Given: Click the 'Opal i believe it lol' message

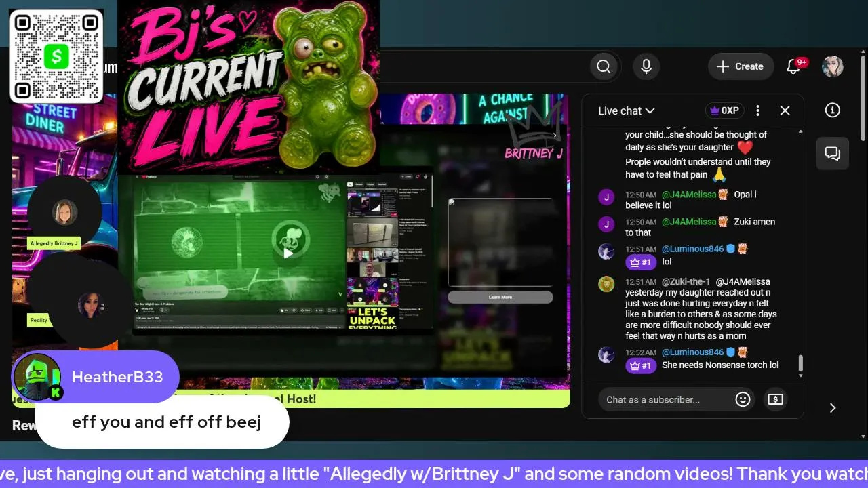Looking at the screenshot, I should tap(690, 200).
